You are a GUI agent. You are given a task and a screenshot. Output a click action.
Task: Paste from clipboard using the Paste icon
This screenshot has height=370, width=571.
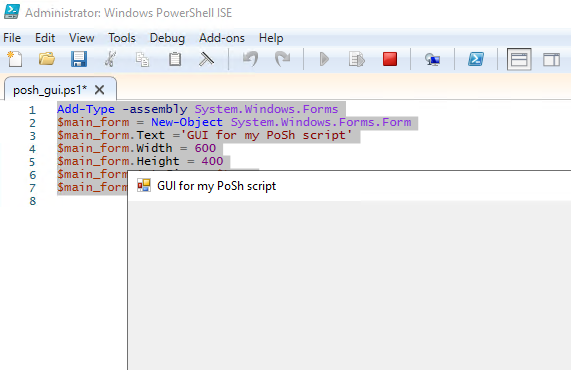click(175, 59)
